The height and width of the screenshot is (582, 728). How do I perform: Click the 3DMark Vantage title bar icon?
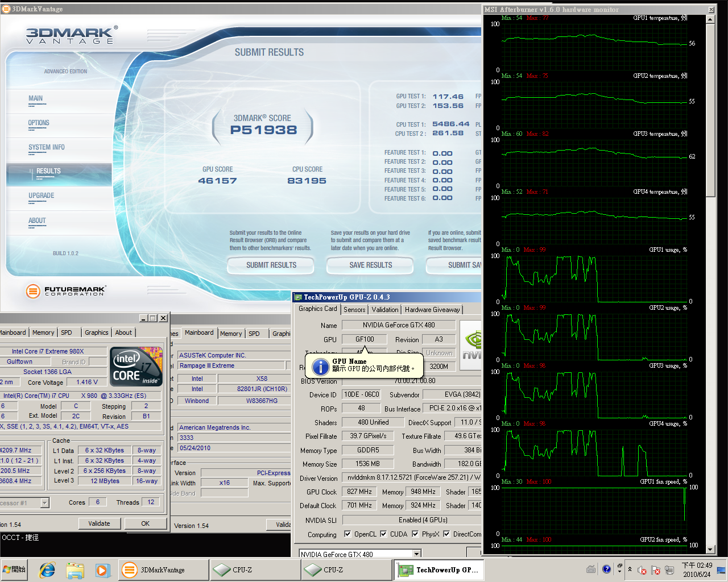tap(6, 9)
